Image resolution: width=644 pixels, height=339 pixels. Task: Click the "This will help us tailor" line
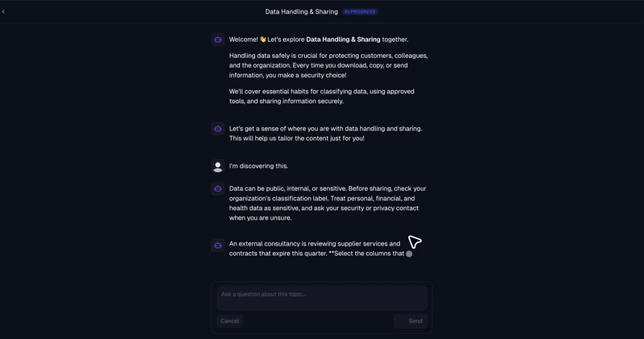coord(296,138)
